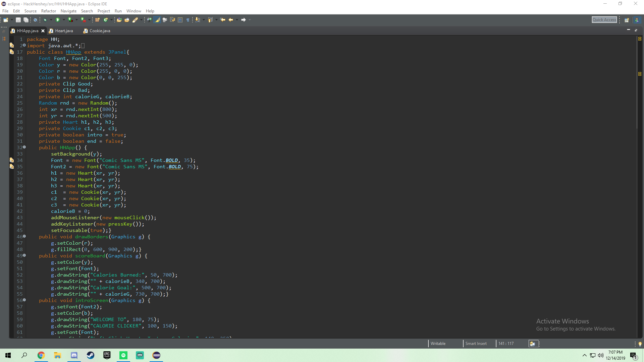The image size is (644, 362).
Task: Toggle Show Whitespace Characters pilcrow button
Action: click(x=188, y=20)
